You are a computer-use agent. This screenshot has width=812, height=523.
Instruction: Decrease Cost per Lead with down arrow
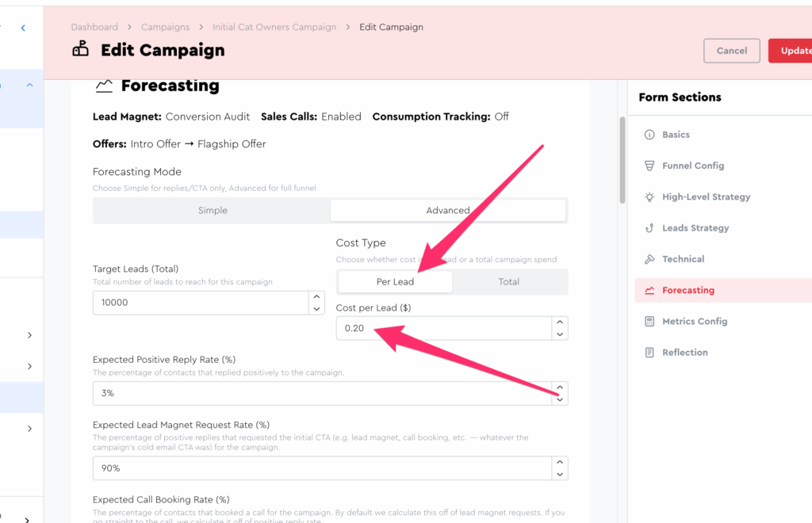[561, 334]
